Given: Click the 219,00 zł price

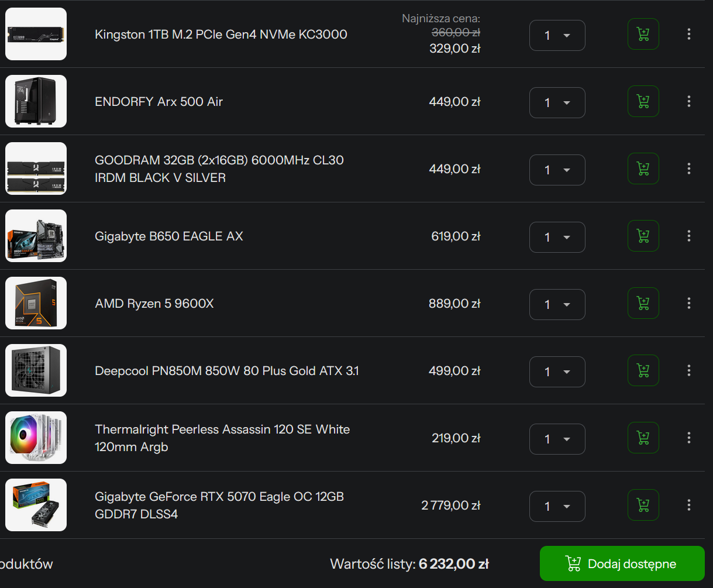Looking at the screenshot, I should 456,438.
